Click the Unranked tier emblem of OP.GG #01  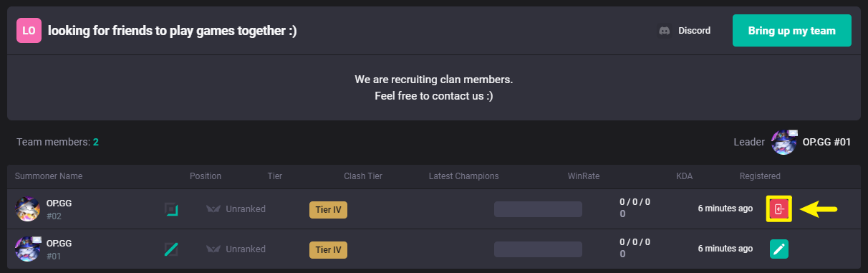[x=213, y=249]
